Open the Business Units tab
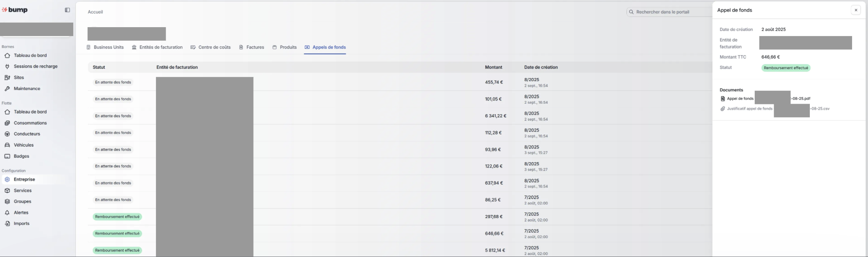 click(x=105, y=47)
